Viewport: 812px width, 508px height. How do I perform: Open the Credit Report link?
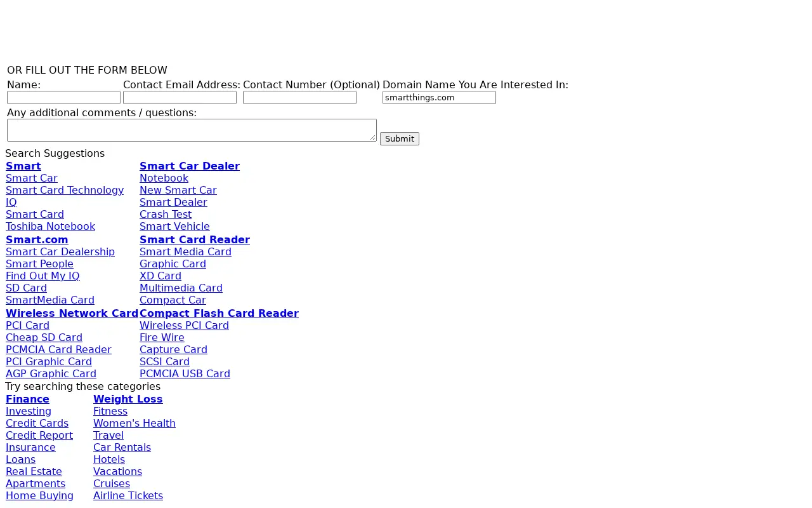coord(39,436)
